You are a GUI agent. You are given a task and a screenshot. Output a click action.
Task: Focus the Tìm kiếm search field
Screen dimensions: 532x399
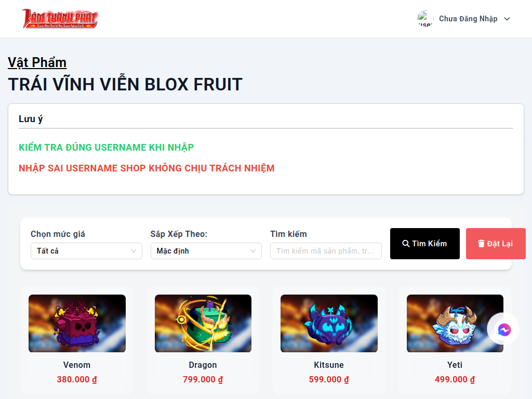[326, 251]
